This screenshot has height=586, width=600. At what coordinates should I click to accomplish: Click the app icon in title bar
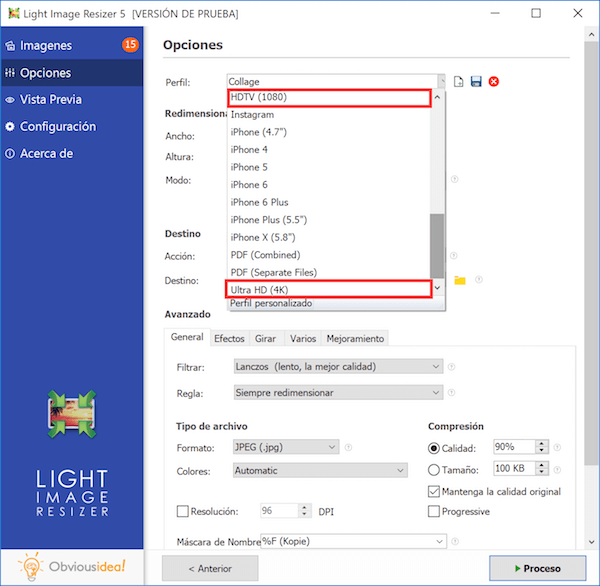click(x=14, y=13)
